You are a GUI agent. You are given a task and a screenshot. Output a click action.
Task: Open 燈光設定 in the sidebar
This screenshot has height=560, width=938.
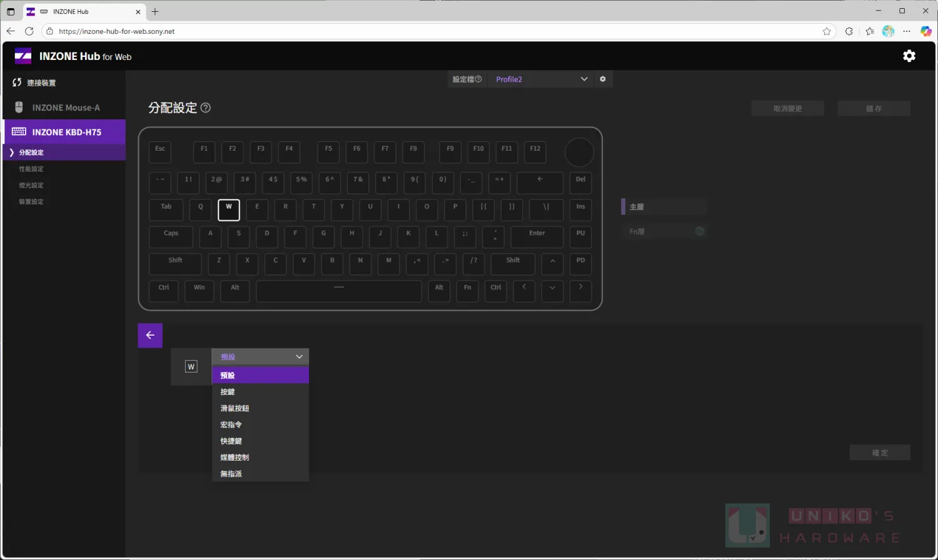click(x=31, y=186)
